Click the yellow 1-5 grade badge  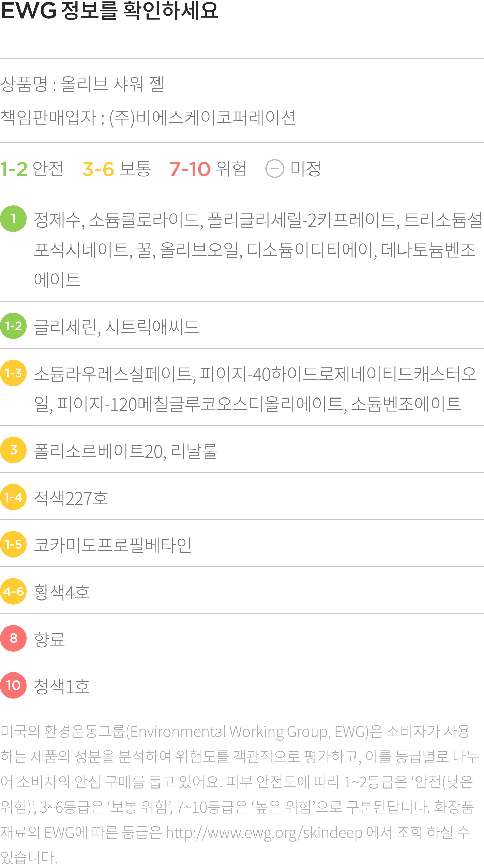coord(13,544)
